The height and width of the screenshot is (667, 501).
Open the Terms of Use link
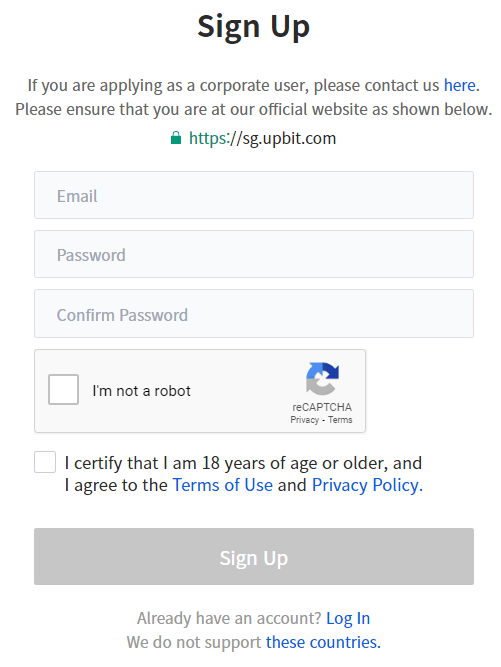[222, 485]
